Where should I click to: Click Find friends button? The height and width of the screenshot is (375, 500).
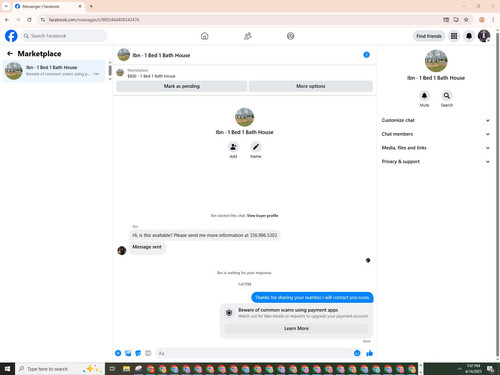tap(429, 36)
